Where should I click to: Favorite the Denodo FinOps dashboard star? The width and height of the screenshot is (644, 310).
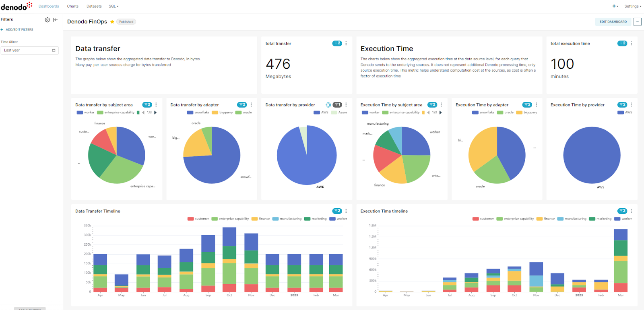tap(112, 22)
